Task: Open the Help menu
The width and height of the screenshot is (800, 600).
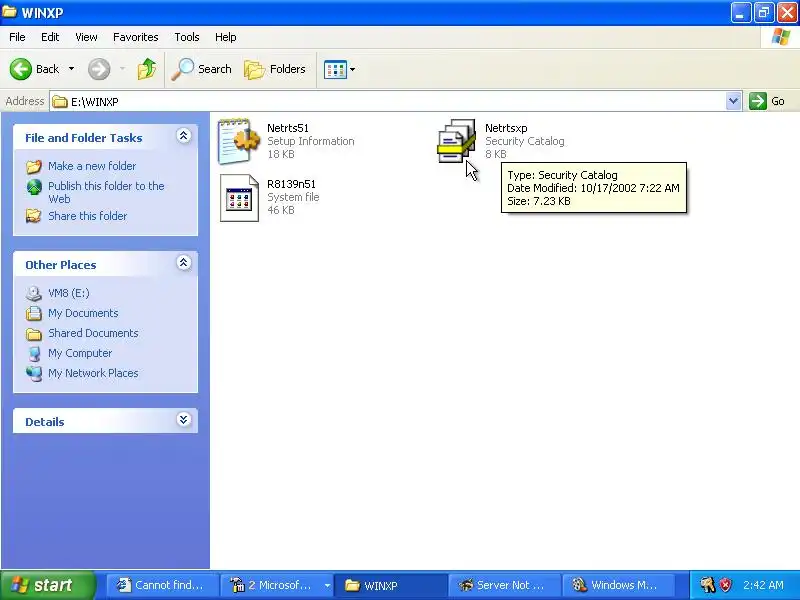Action: (x=226, y=37)
